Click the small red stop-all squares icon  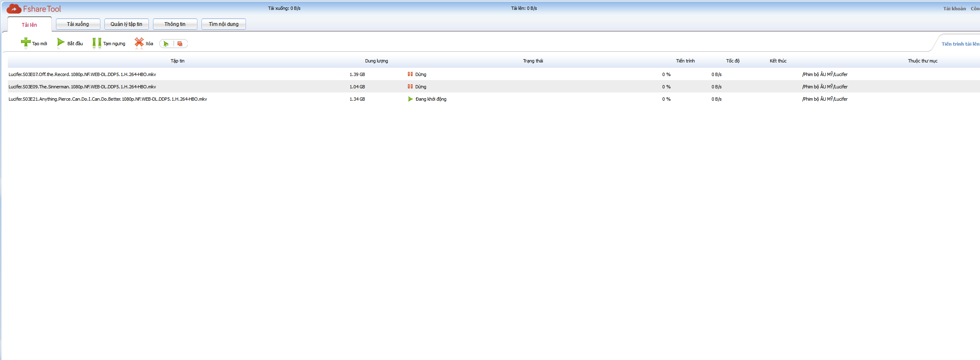(180, 44)
